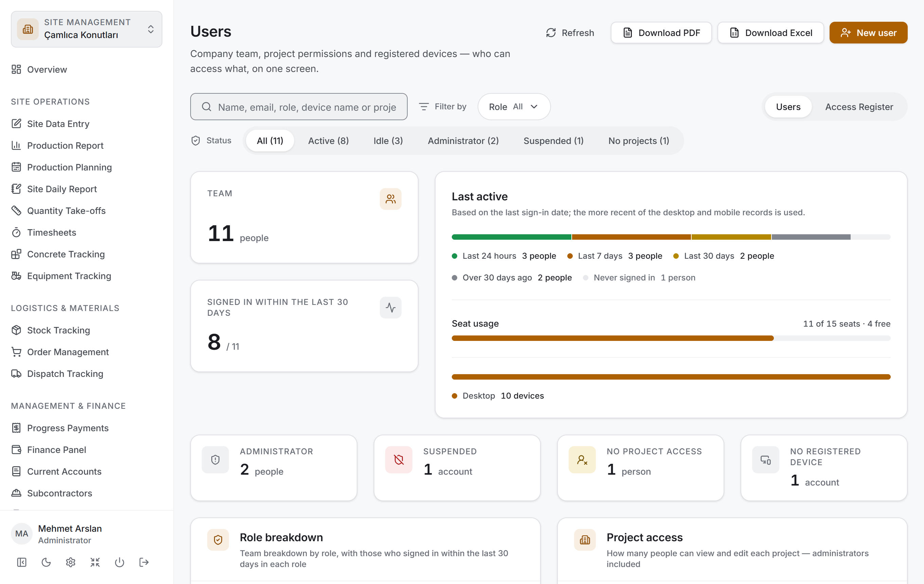The image size is (924, 584).
Task: Click the Download PDF button
Action: tap(661, 33)
